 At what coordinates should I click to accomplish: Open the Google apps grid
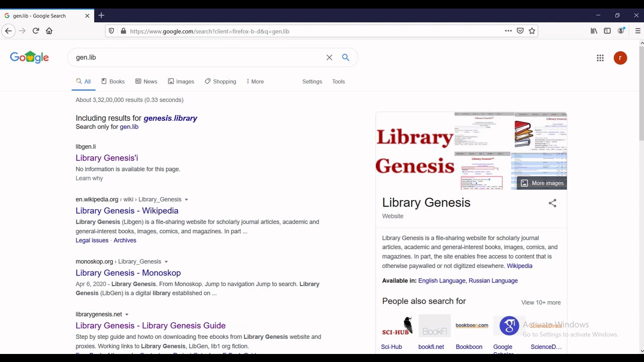600,58
